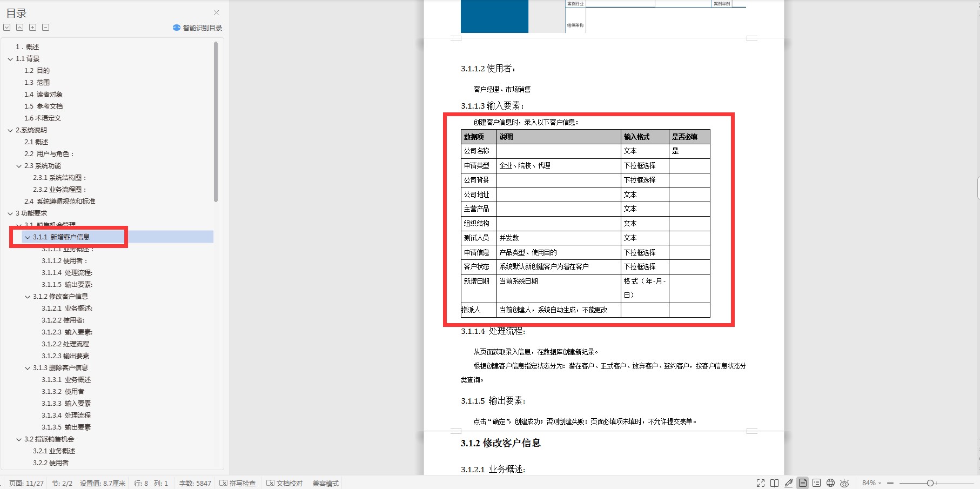
Task: Click the 是否必填 table header cell
Action: point(689,137)
